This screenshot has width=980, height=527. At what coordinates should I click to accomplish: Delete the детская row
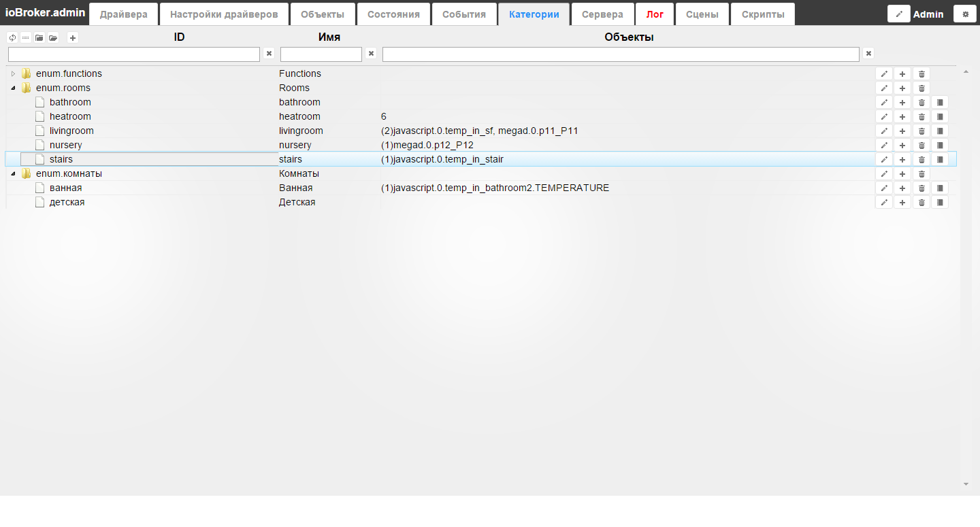921,202
